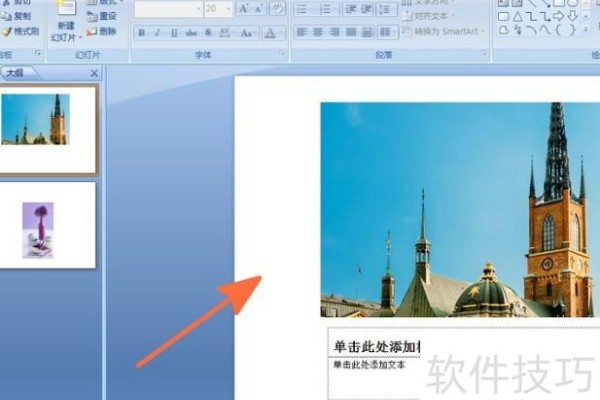Viewport: 600px width, 400px height.
Task: Click the title placeholder 单击此处添加标题
Action: pos(377,347)
